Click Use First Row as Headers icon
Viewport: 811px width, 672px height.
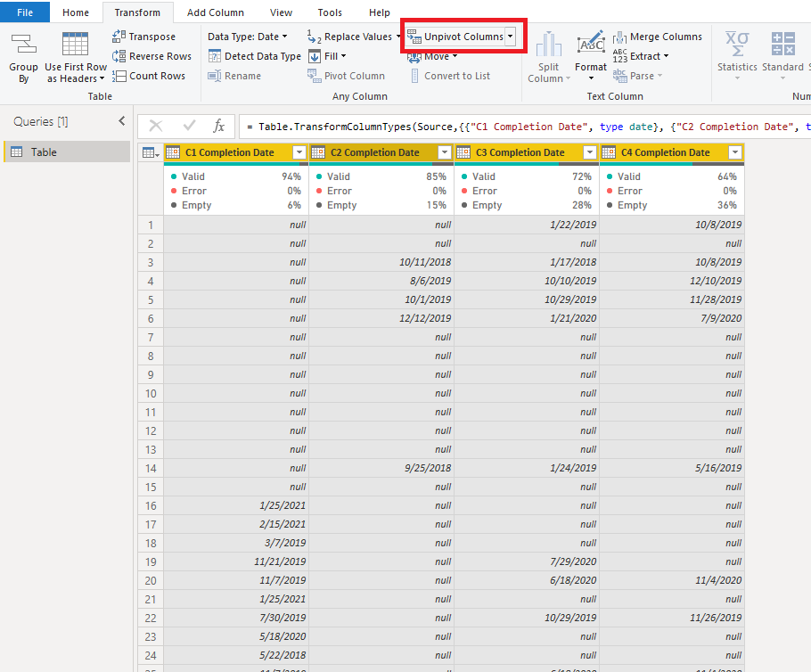[75, 44]
